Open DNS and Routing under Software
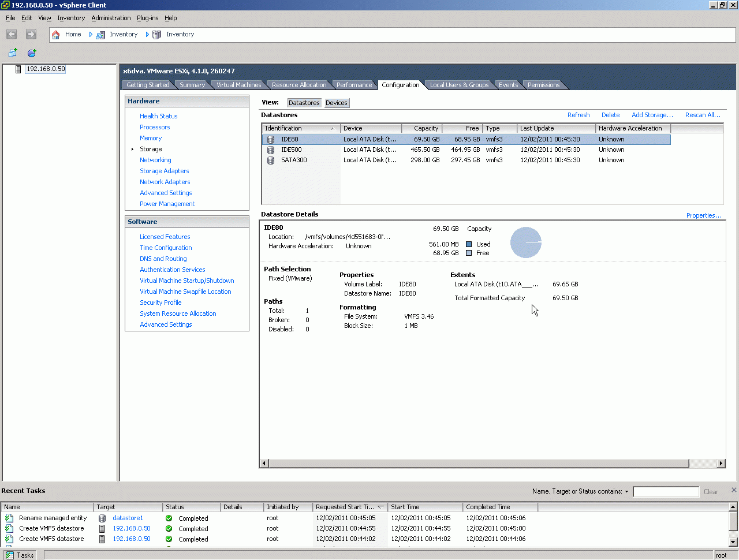The height and width of the screenshot is (560, 739). [163, 259]
